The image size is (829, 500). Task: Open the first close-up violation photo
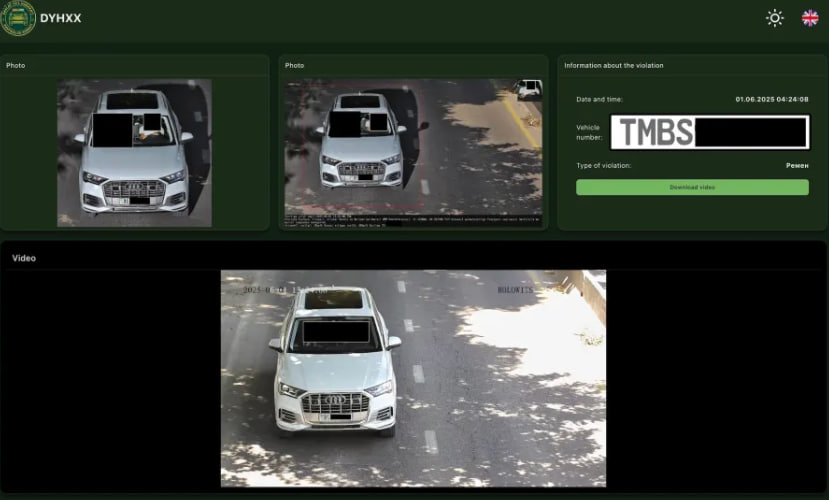pyautogui.click(x=134, y=152)
